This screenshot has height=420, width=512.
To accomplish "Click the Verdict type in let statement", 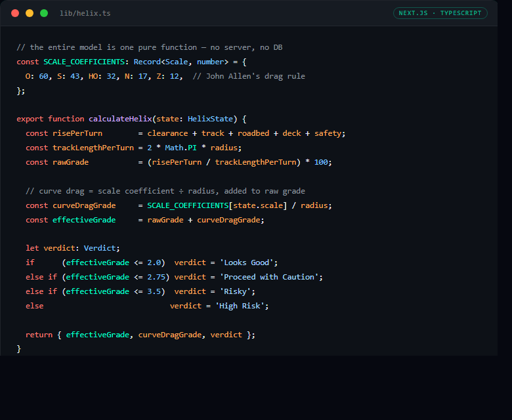I will coord(100,248).
